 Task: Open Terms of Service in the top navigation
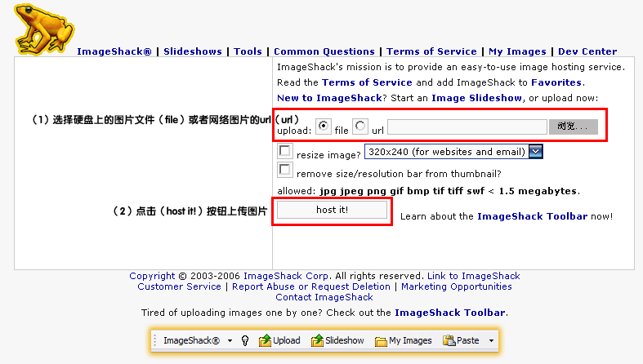431,51
